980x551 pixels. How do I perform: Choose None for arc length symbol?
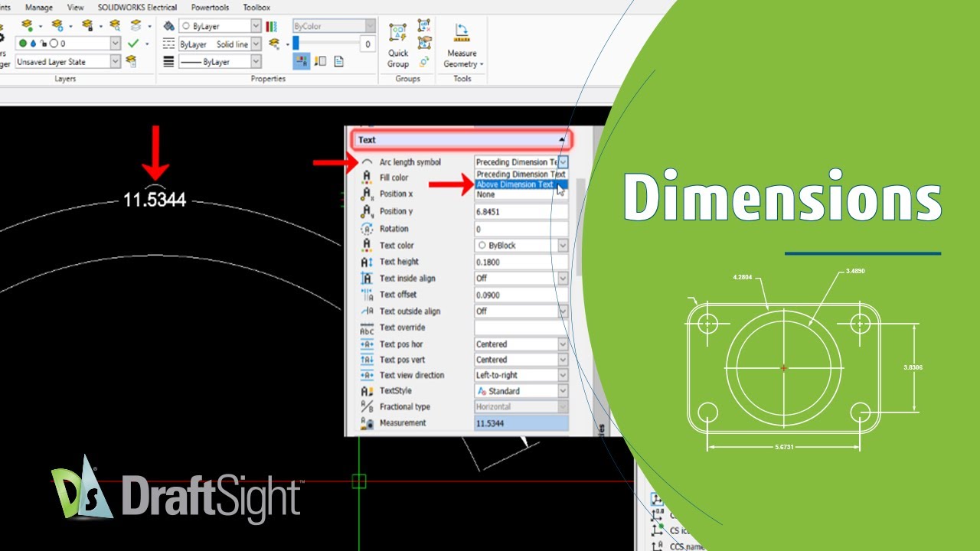[521, 194]
